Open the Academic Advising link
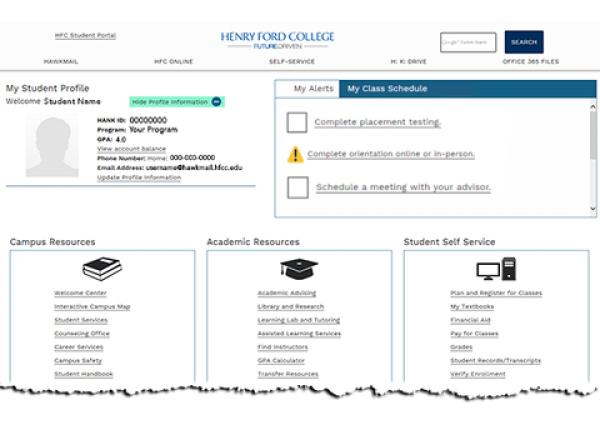Viewport: 600px width, 440px height. 287,293
